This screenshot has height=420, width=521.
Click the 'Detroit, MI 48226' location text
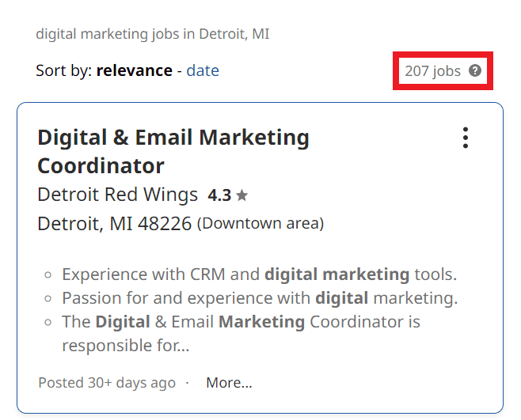point(115,224)
